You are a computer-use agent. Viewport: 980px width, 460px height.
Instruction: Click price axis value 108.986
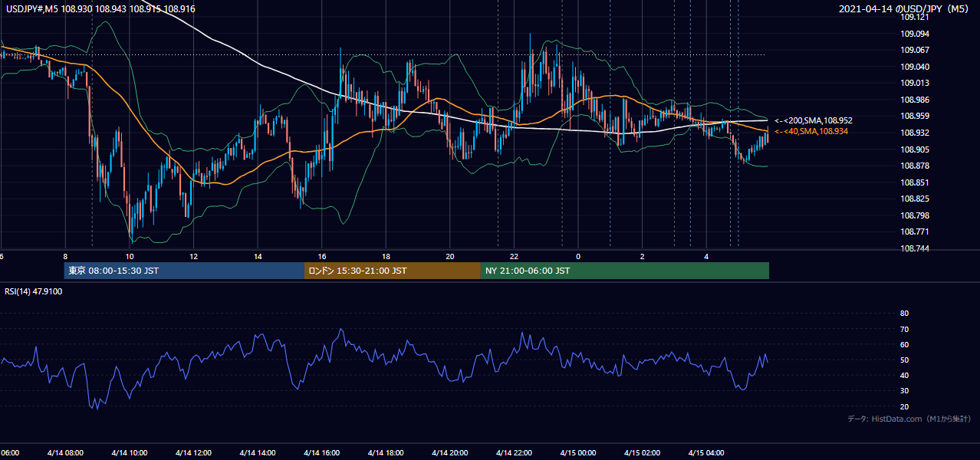click(x=914, y=100)
